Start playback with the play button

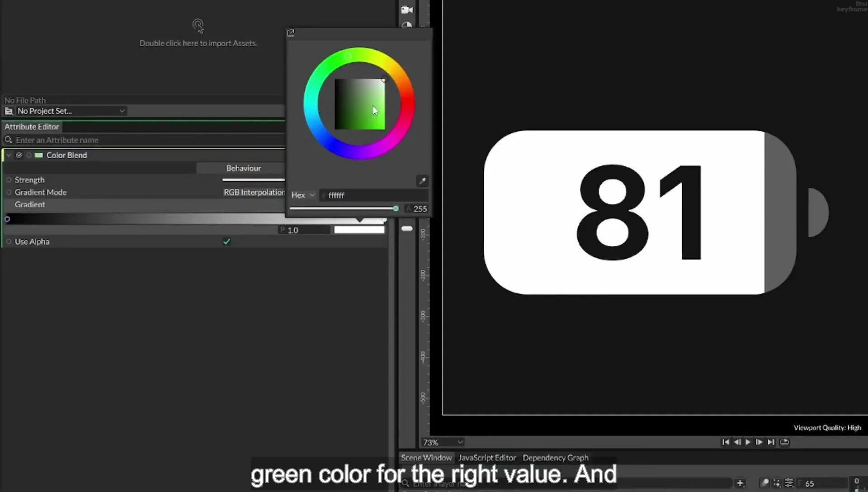(748, 442)
